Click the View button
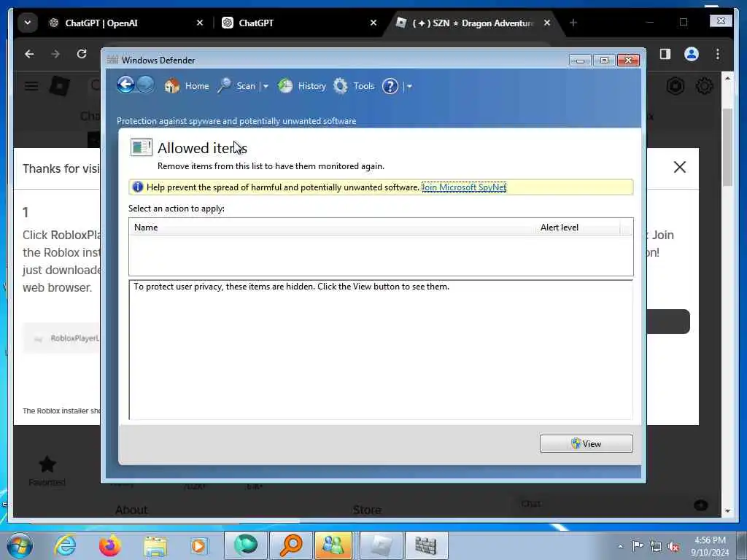This screenshot has height=560, width=747. [x=586, y=444]
